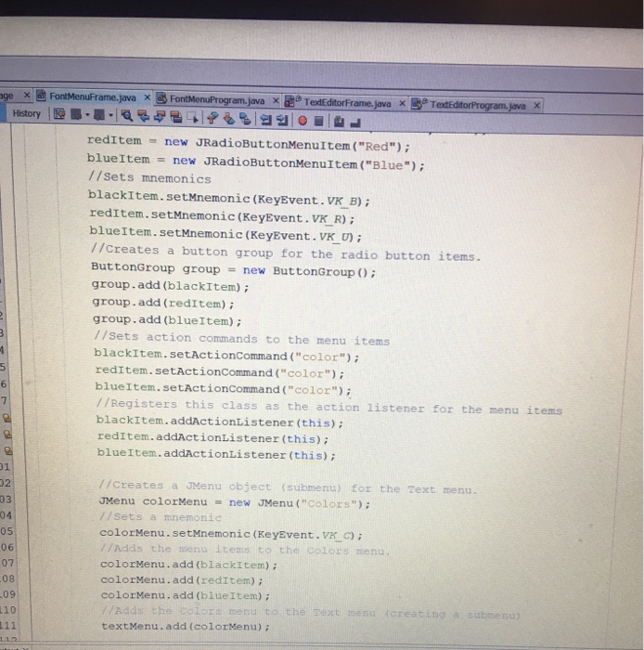Click the 'group.add(blueItem);' line
Screen dimensions: 644x650
167,320
